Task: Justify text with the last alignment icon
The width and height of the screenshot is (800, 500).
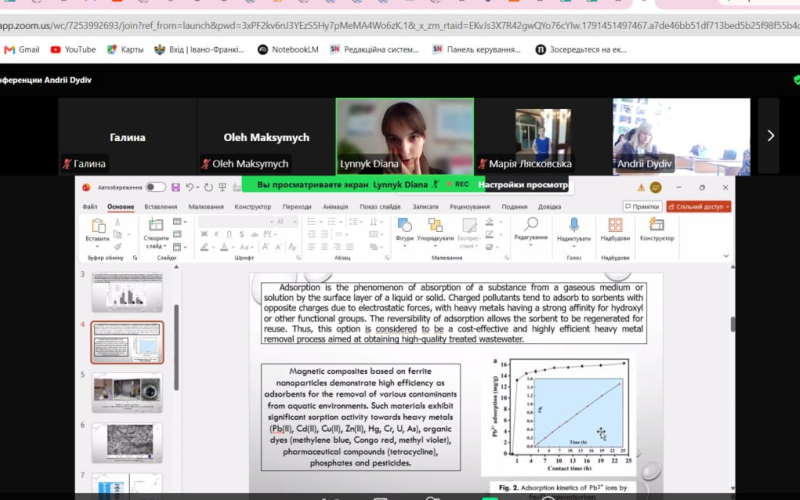Action: [x=349, y=247]
